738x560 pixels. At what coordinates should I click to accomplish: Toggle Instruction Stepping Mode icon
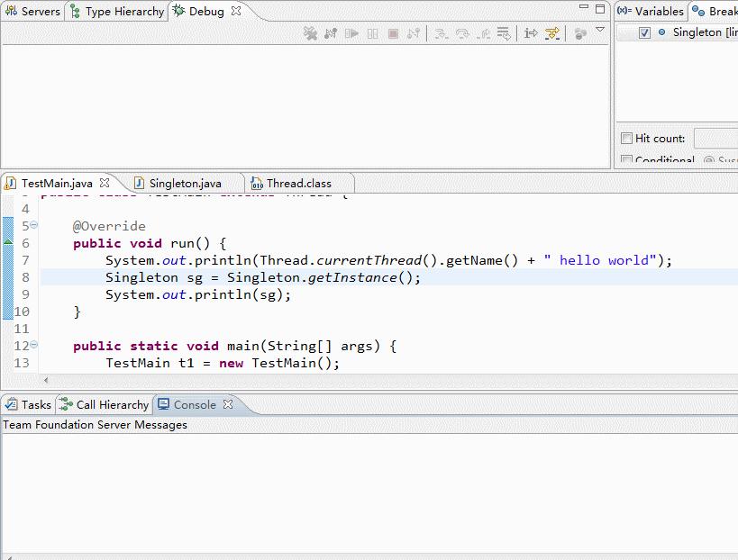tap(531, 33)
